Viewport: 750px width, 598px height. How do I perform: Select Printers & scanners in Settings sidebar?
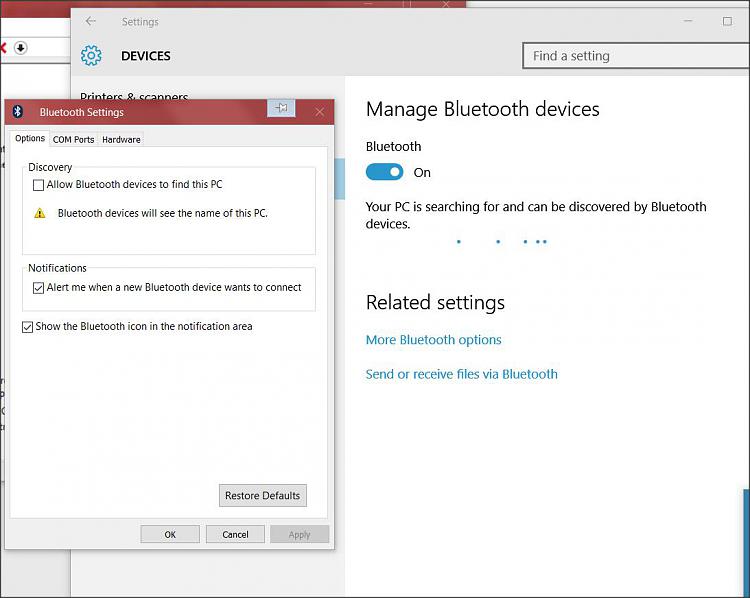(x=134, y=97)
